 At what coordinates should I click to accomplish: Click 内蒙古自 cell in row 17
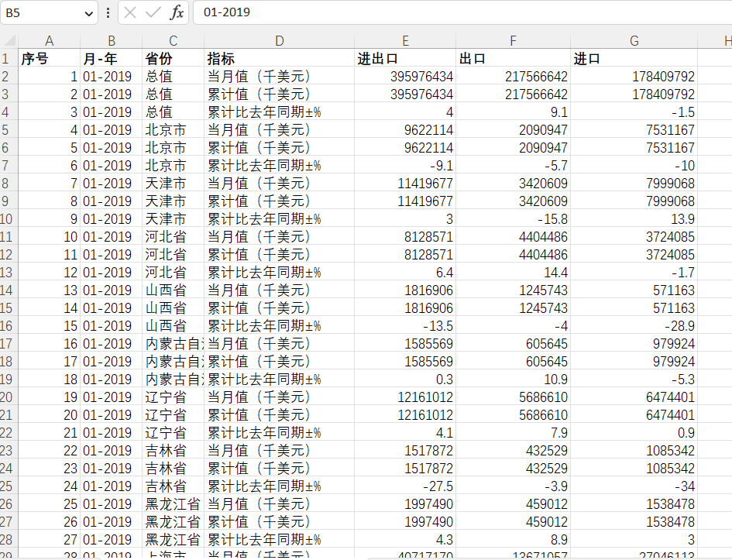(x=174, y=344)
